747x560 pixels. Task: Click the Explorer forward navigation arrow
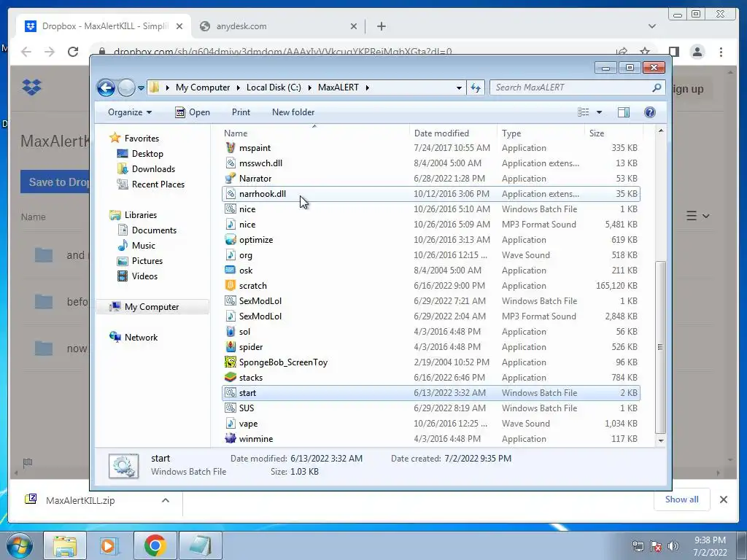(x=126, y=87)
